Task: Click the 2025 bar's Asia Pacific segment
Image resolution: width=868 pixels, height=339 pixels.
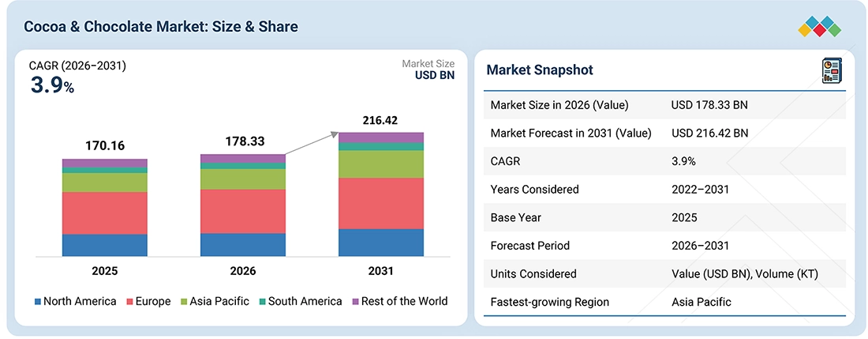Action: [x=105, y=183]
